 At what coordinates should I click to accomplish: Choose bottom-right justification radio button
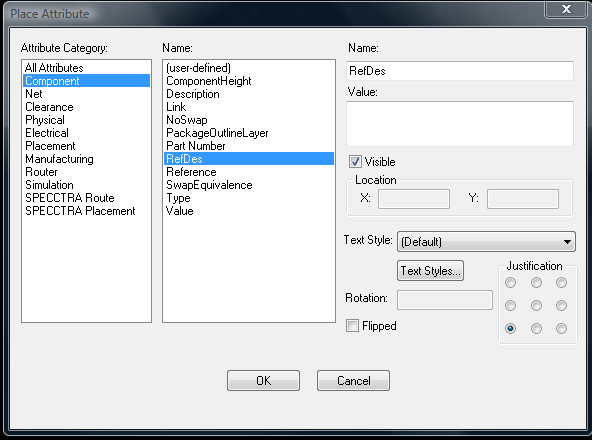tap(561, 329)
